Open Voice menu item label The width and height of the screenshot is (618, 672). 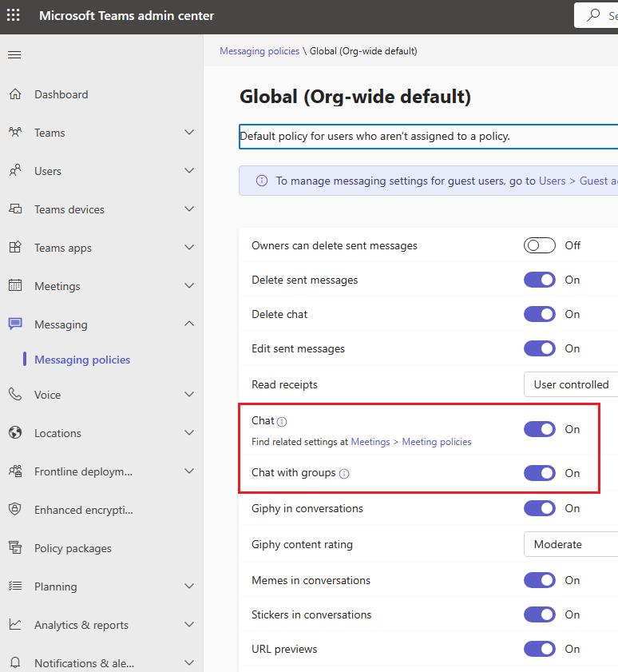48,395
